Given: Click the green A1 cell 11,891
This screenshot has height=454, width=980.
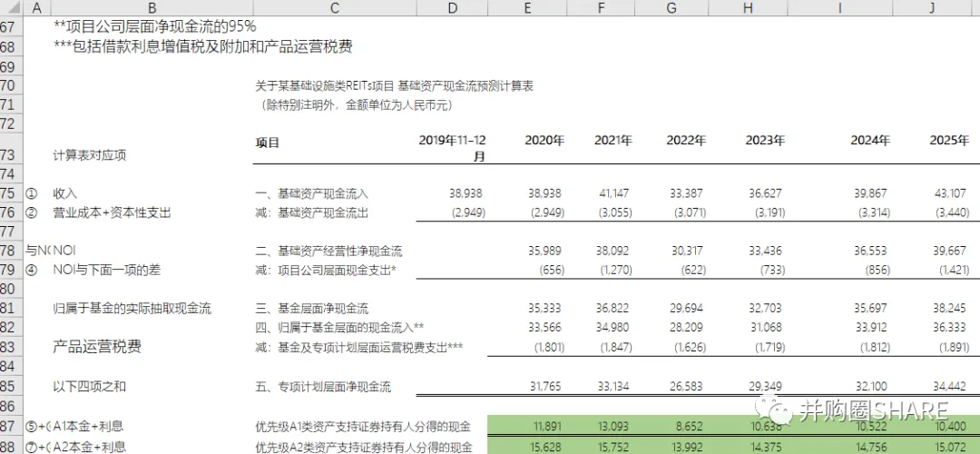Looking at the screenshot, I should pos(549,427).
